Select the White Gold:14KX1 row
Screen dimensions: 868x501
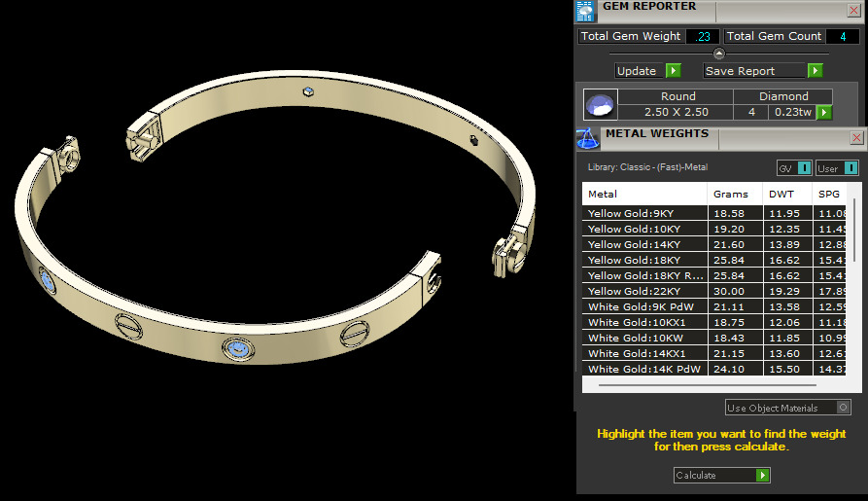tap(714, 353)
